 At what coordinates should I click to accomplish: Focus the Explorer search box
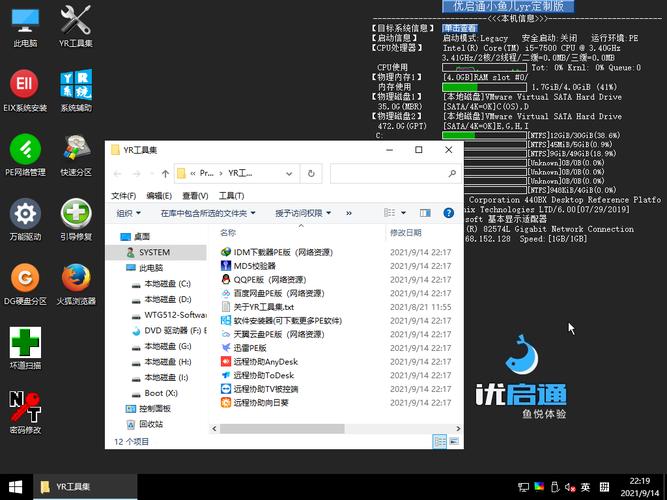click(x=395, y=174)
